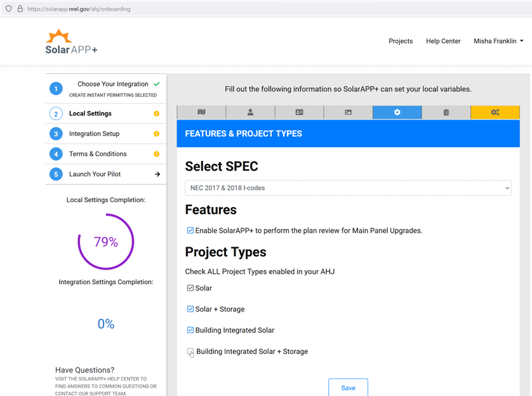Open the Projects nav item
Viewport: 532px width, 396px height.
coord(401,41)
